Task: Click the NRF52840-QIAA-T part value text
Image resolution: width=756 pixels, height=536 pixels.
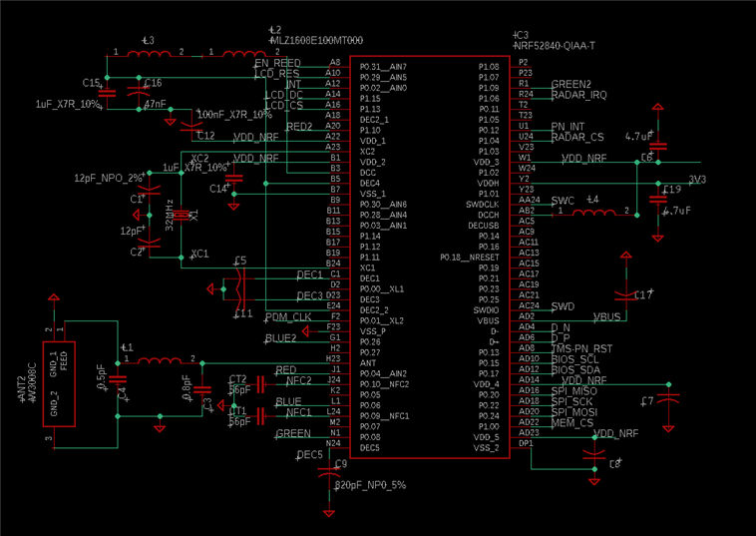Action: (554, 46)
